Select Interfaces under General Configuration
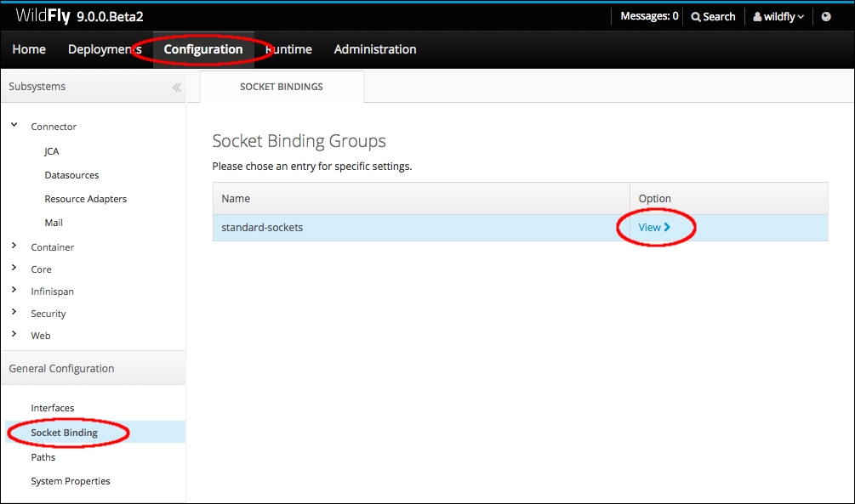 (53, 408)
